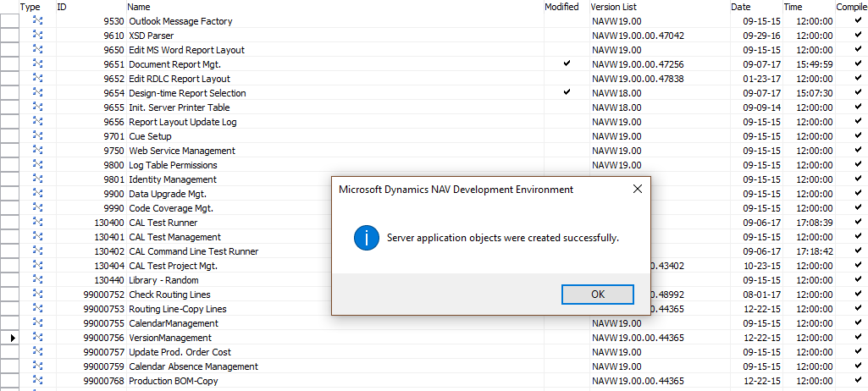Viewport: 868px width, 391px height.
Task: Select version cell 'NAVW19.00.00.47042'
Action: click(x=638, y=36)
